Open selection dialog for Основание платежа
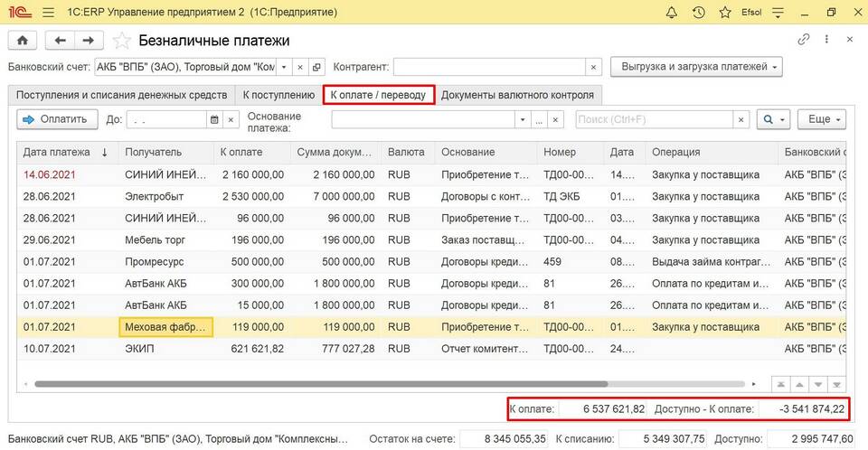 point(539,119)
